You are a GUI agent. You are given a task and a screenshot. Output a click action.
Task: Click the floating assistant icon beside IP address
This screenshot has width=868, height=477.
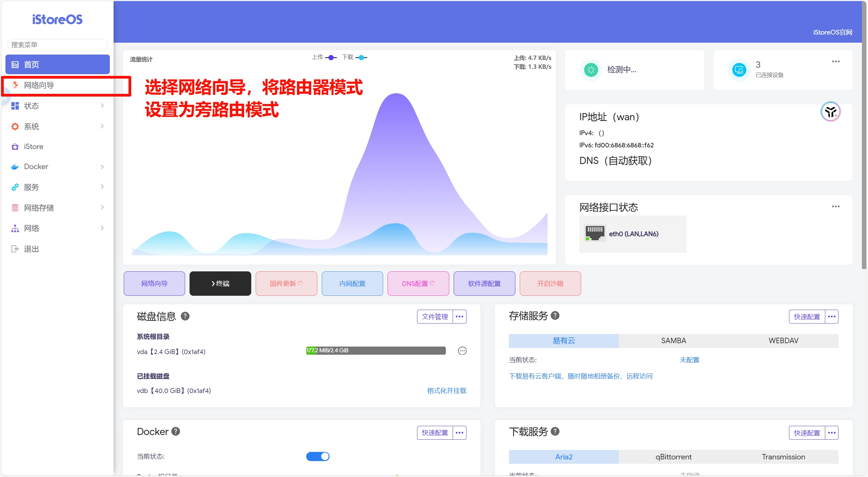pyautogui.click(x=830, y=111)
